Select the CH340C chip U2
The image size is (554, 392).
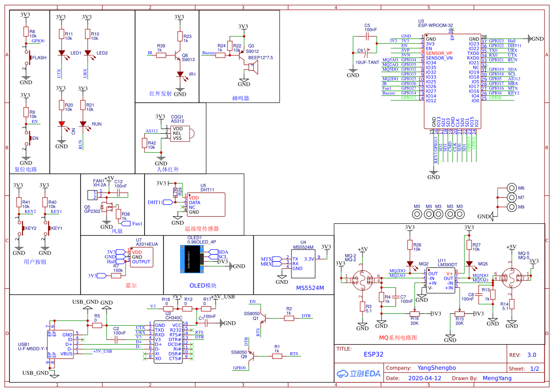point(168,342)
